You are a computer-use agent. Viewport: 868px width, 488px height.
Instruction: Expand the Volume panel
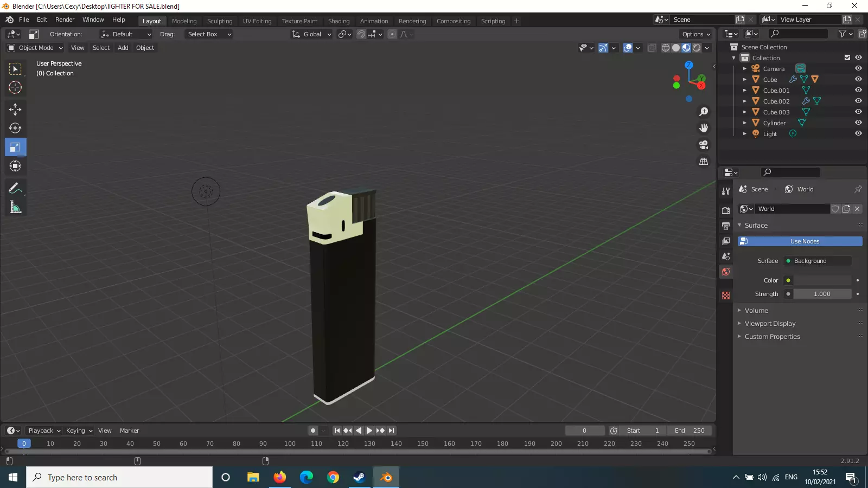pyautogui.click(x=756, y=311)
